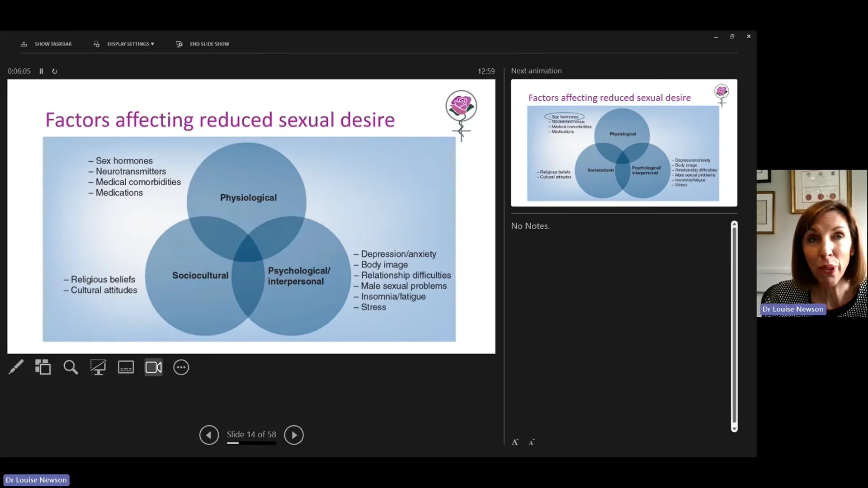Toggle the camera button below the slide

[x=154, y=367]
